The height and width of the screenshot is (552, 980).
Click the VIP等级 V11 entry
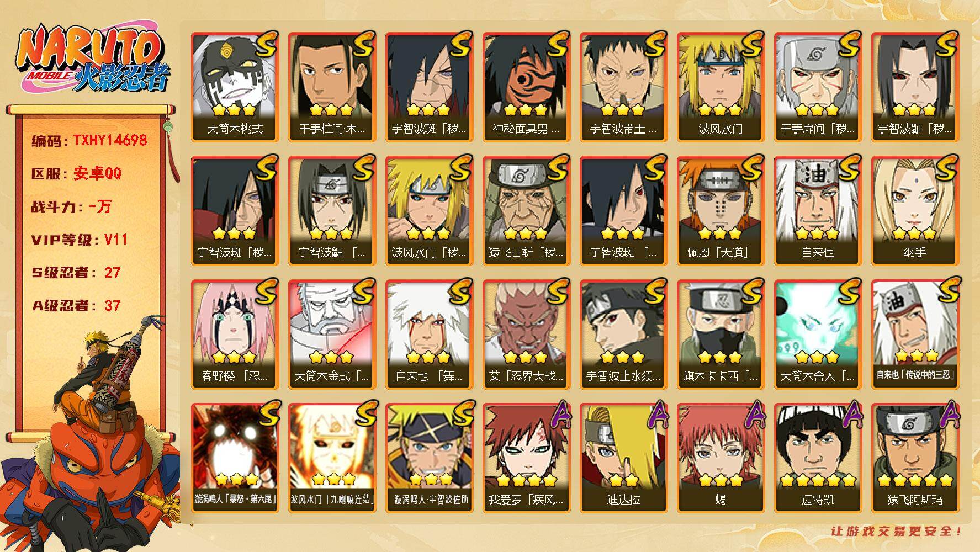pyautogui.click(x=80, y=240)
